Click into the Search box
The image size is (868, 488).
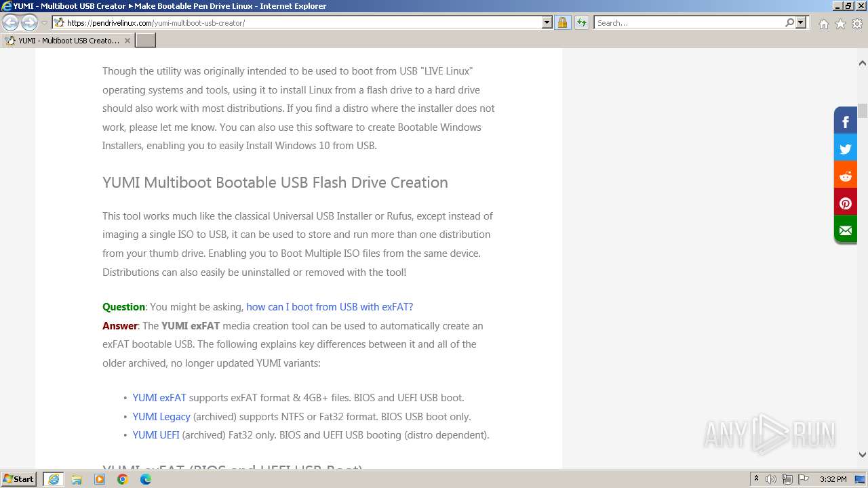pyautogui.click(x=688, y=22)
